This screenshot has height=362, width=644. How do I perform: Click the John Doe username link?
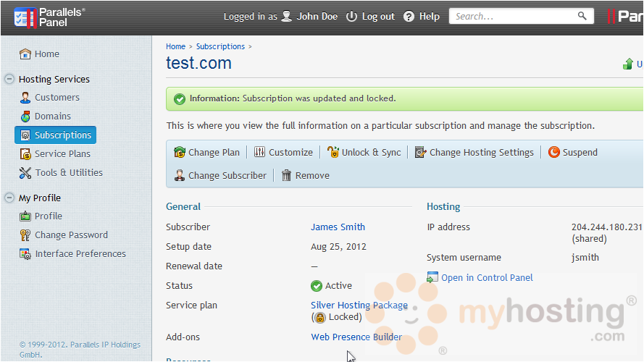pyautogui.click(x=317, y=17)
